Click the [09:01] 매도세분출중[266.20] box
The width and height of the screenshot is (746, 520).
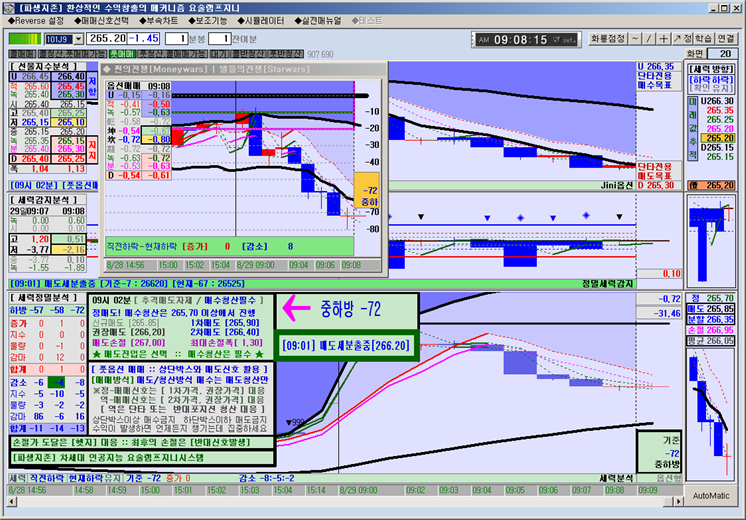pyautogui.click(x=346, y=345)
